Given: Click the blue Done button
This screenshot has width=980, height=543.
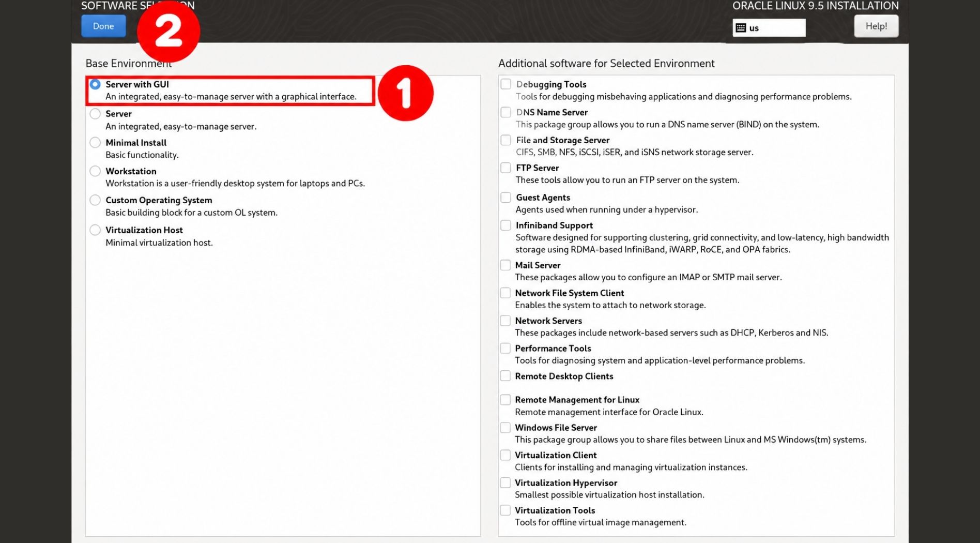Looking at the screenshot, I should pyautogui.click(x=103, y=26).
